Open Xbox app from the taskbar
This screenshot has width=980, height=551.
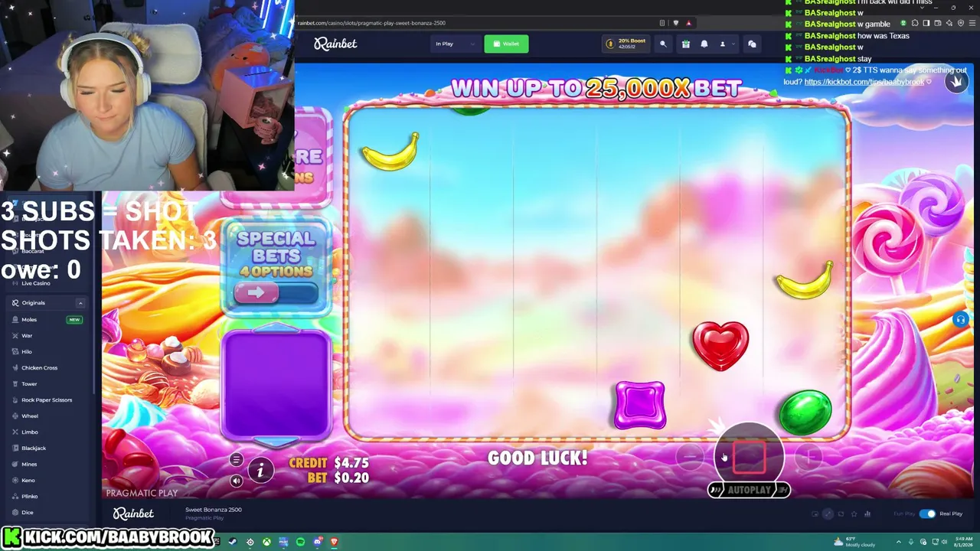pyautogui.click(x=266, y=542)
